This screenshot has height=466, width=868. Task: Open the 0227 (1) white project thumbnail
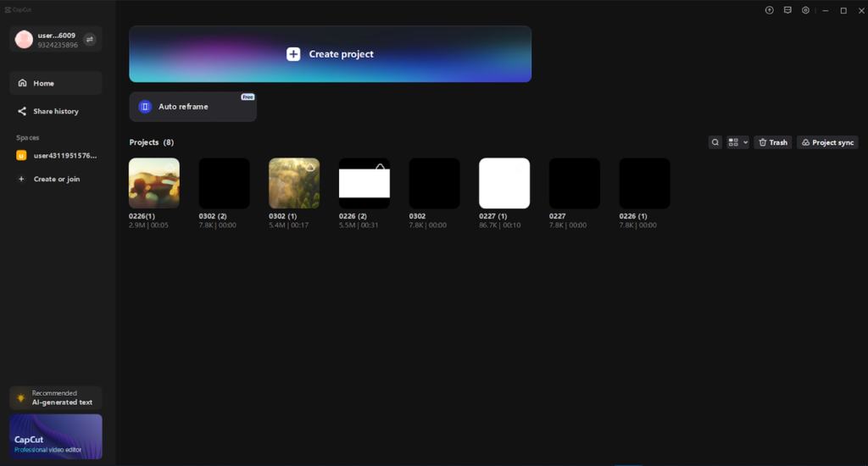504,183
